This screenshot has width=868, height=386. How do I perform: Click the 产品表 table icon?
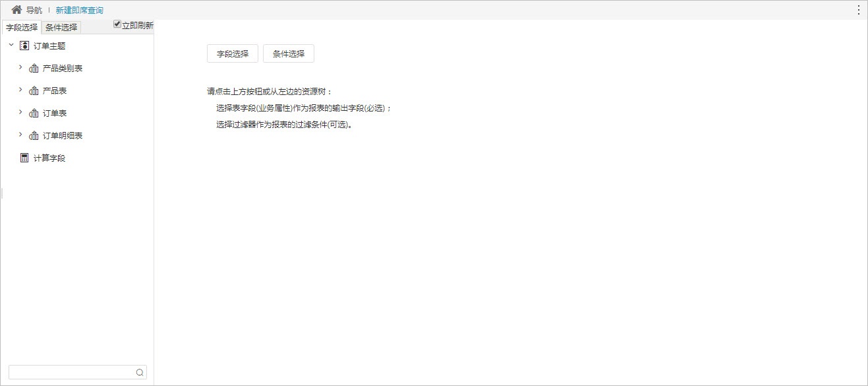click(34, 91)
